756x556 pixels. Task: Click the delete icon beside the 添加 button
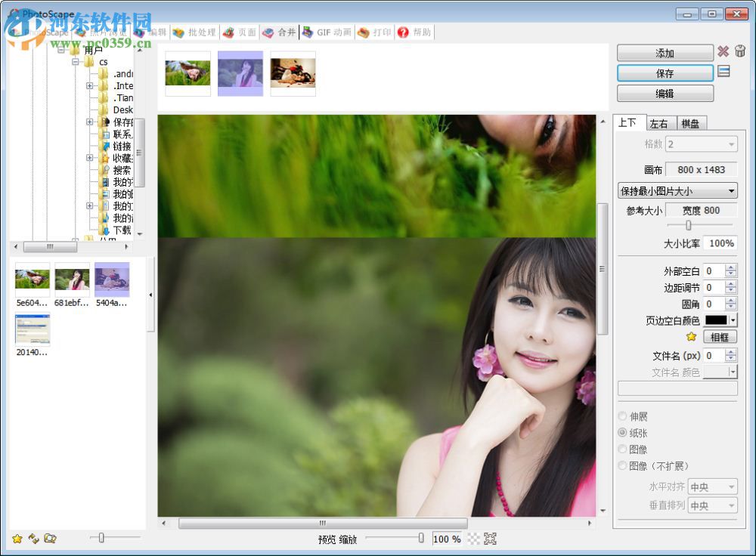tap(724, 51)
